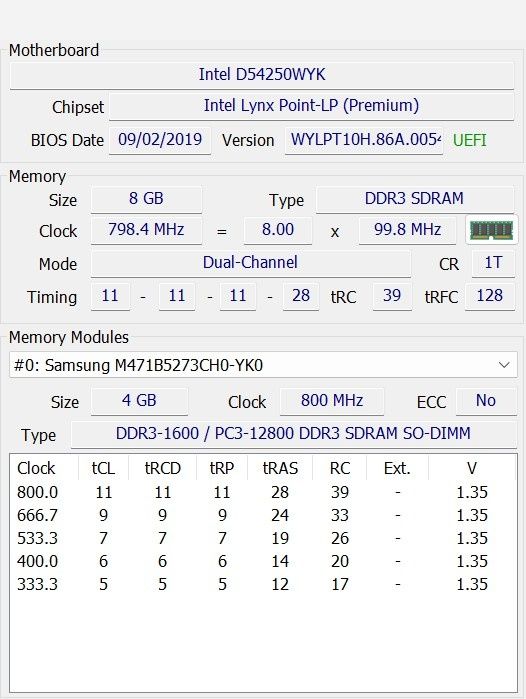The image size is (526, 699).
Task: Click the BIOS date 09/02/2019 field
Action: (160, 140)
